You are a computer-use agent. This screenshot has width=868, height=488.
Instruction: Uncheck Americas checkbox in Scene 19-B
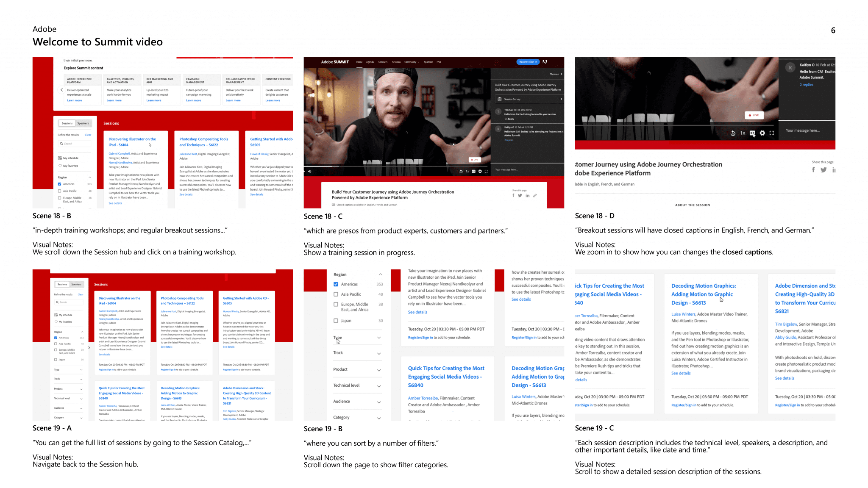pyautogui.click(x=336, y=284)
